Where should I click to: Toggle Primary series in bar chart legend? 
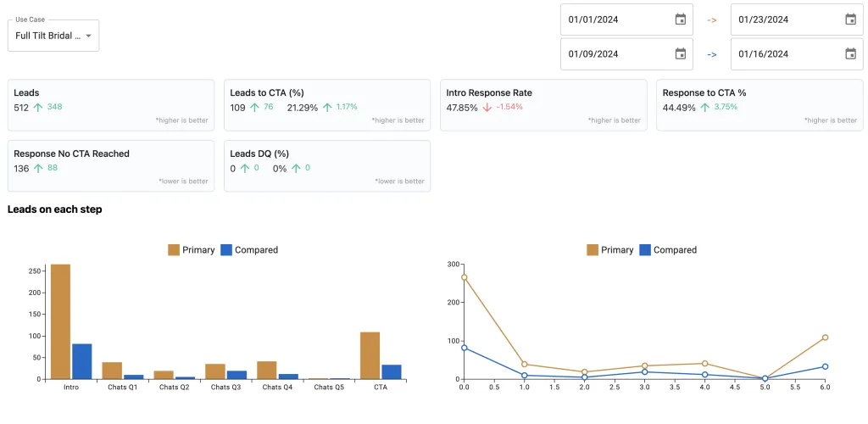pos(191,249)
